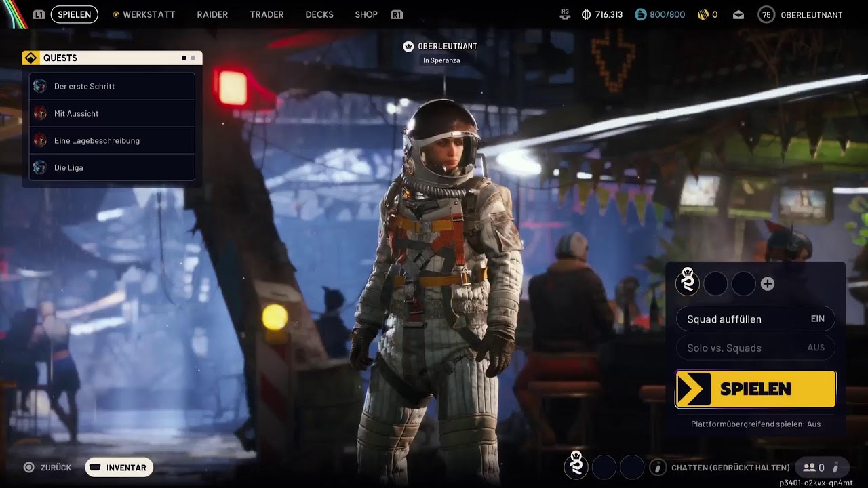This screenshot has height=488, width=868.
Task: Toggle Squad auffüllen setting
Action: 755,319
